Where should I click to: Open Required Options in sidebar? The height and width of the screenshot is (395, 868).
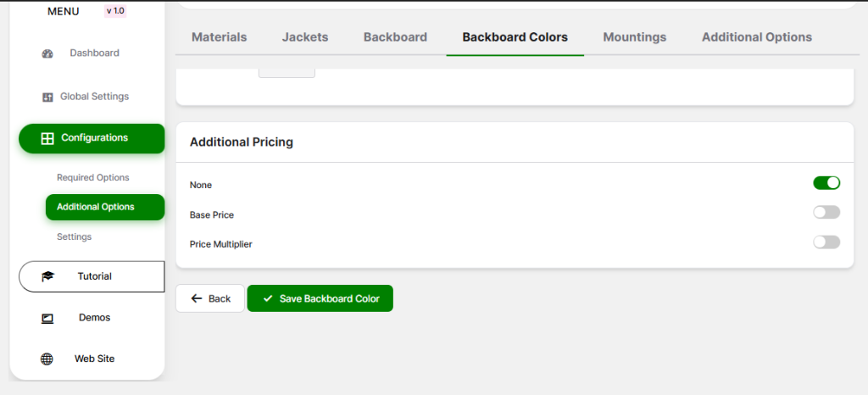(92, 178)
